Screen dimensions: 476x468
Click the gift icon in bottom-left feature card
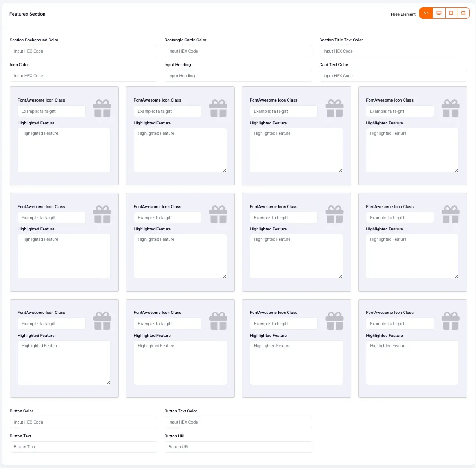102,321
